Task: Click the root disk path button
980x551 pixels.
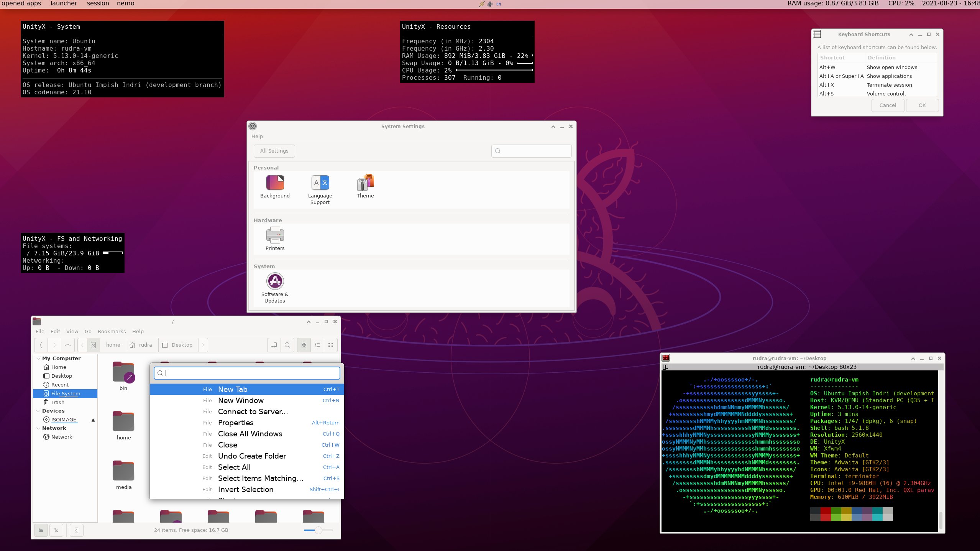Action: point(93,345)
